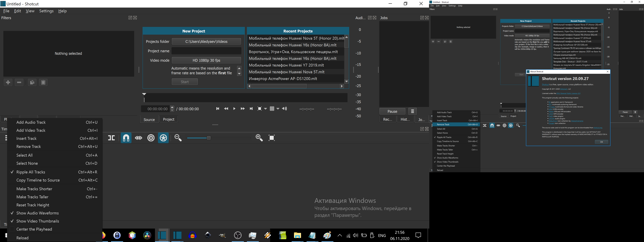Click the volume icon below the player
Screen dimensions: 644x242
click(284, 108)
